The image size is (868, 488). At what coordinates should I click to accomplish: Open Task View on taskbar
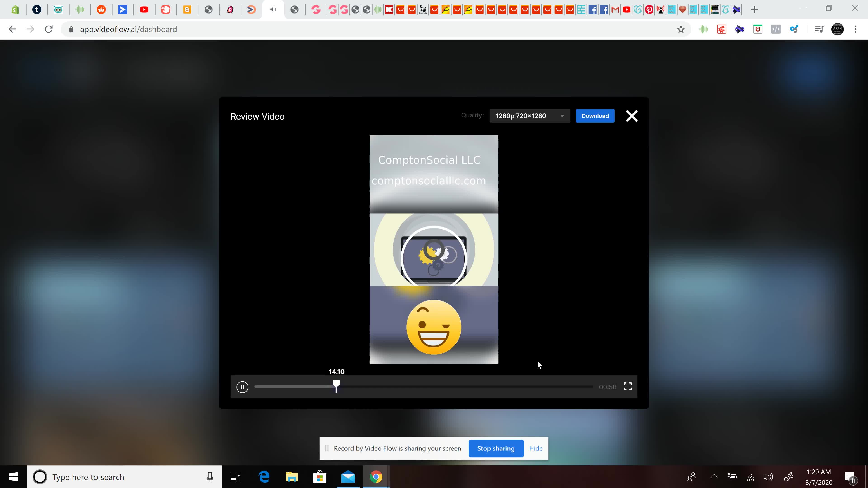[x=235, y=477]
